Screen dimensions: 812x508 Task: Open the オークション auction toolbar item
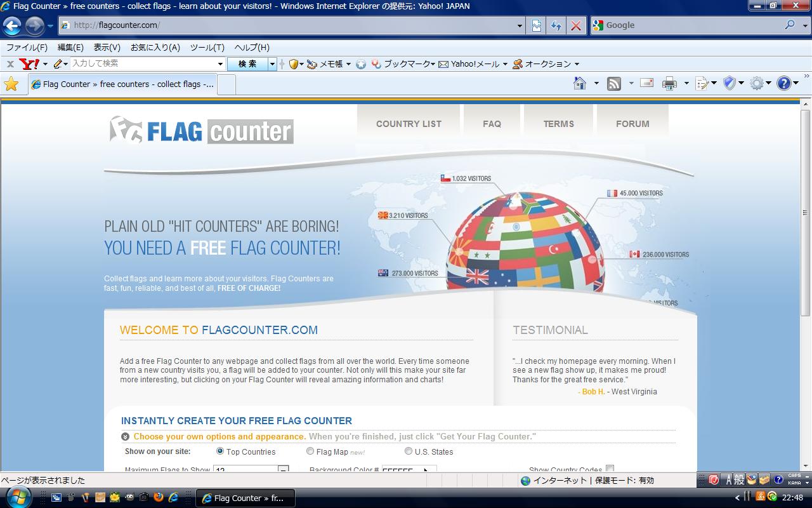(546, 63)
